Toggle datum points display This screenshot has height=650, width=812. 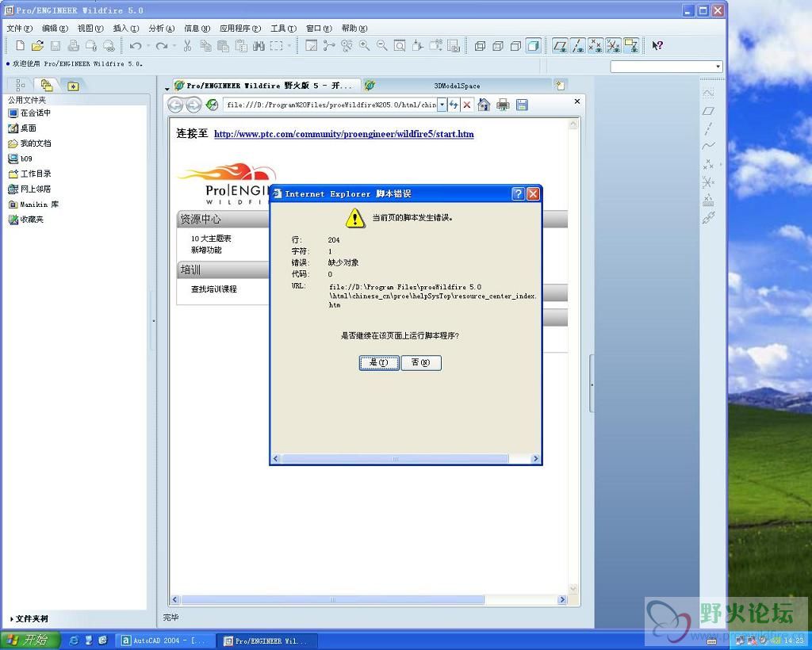596,45
